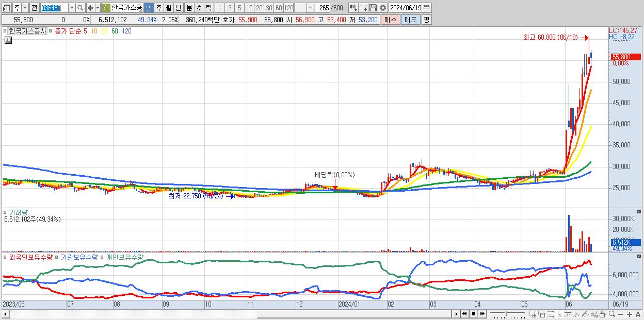Open chart settings gear icon

click(382, 8)
